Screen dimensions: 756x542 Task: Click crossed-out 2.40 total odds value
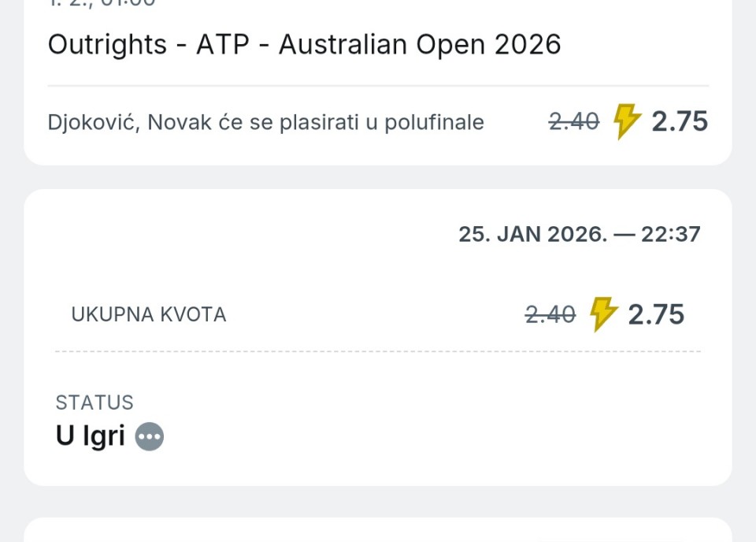550,315
